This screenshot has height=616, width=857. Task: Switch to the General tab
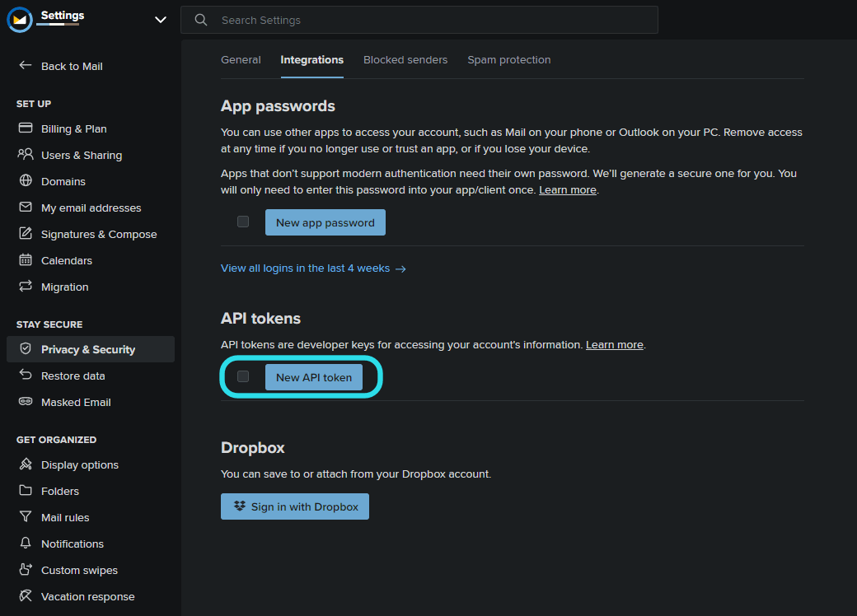pyautogui.click(x=241, y=60)
